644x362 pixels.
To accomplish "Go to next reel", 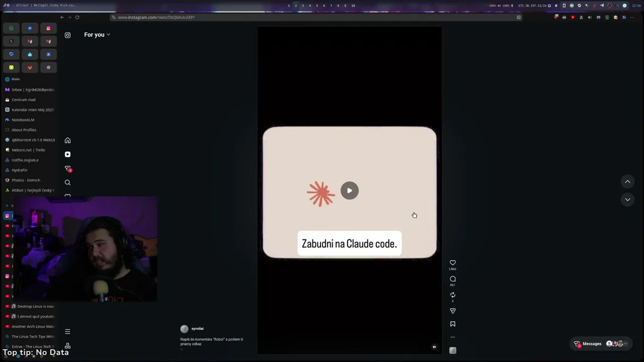I will pos(627,200).
